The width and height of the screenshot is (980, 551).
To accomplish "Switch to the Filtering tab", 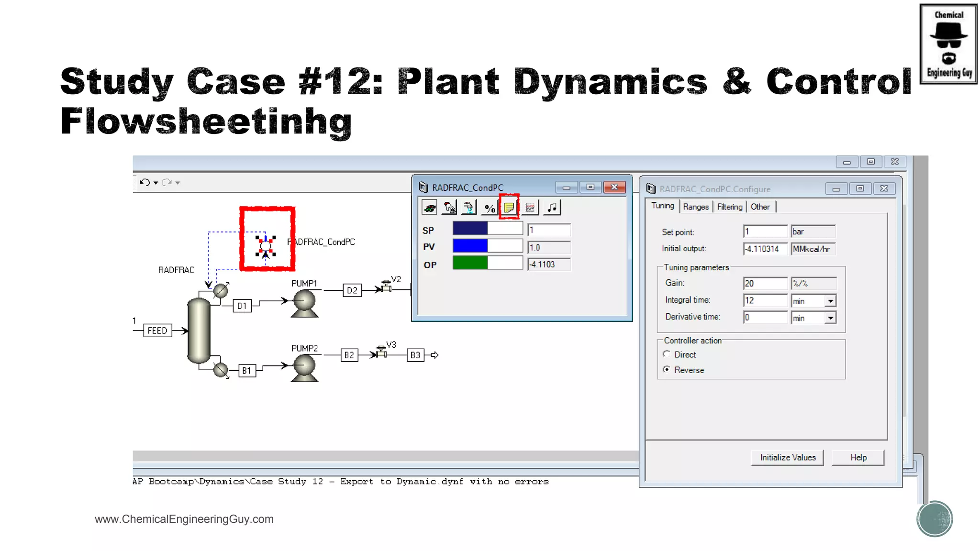I will click(729, 207).
